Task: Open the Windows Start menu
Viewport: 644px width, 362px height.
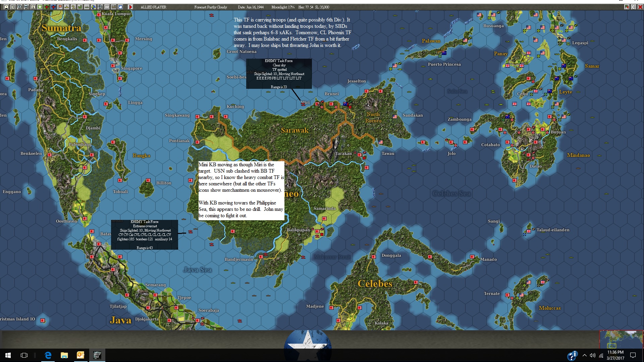Action: coord(8,355)
